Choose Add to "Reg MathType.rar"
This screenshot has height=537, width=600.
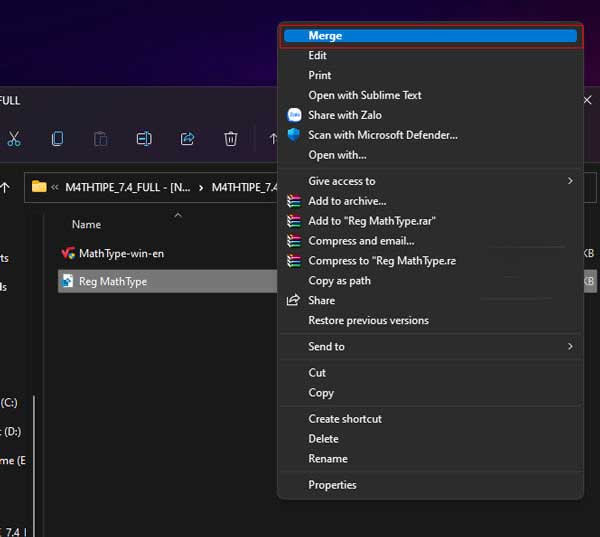pos(430,221)
